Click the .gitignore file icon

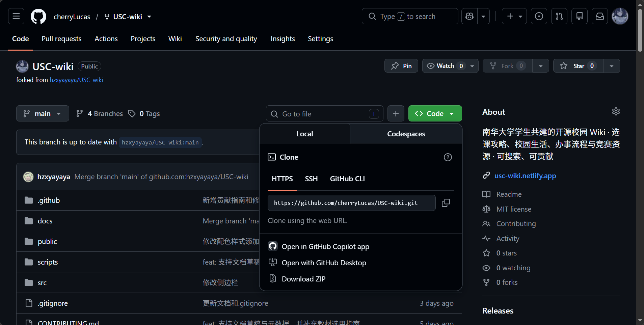tap(29, 303)
